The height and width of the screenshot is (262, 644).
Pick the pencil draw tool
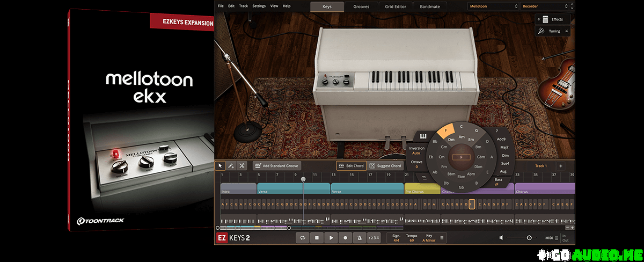pos(231,166)
